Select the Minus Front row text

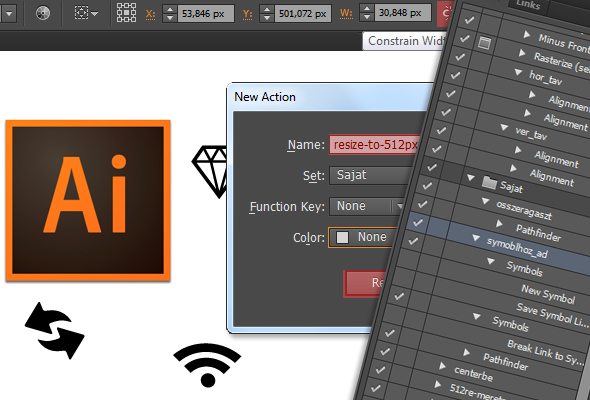coord(564,44)
